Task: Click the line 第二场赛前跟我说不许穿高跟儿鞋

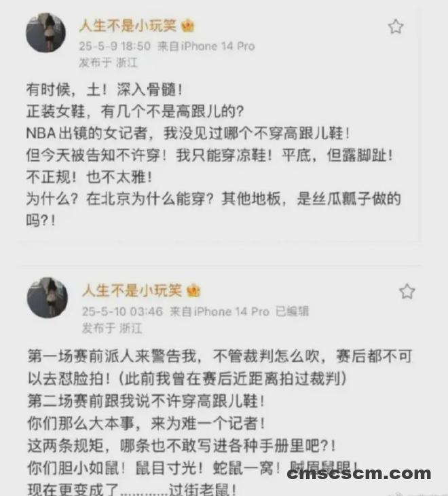Action: 146,401
